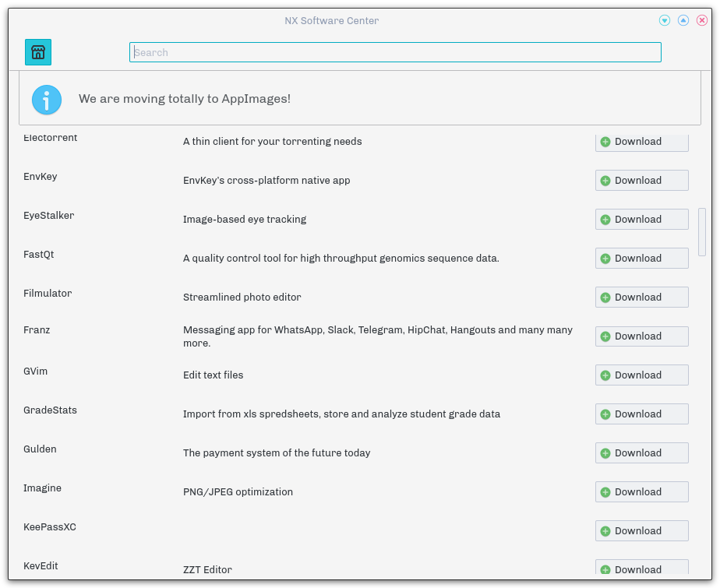This screenshot has width=720, height=588.
Task: Click the blue info icon in banner
Action: 47,100
